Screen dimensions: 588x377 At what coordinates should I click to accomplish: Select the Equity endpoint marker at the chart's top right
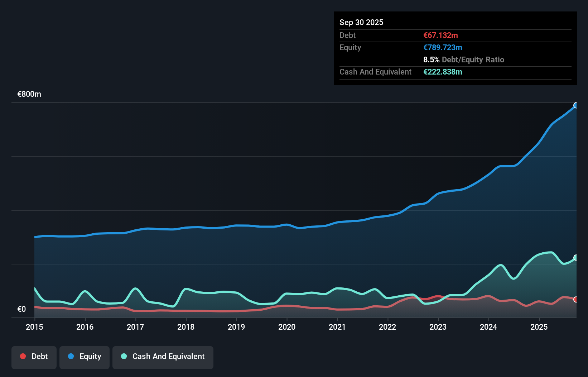click(576, 105)
